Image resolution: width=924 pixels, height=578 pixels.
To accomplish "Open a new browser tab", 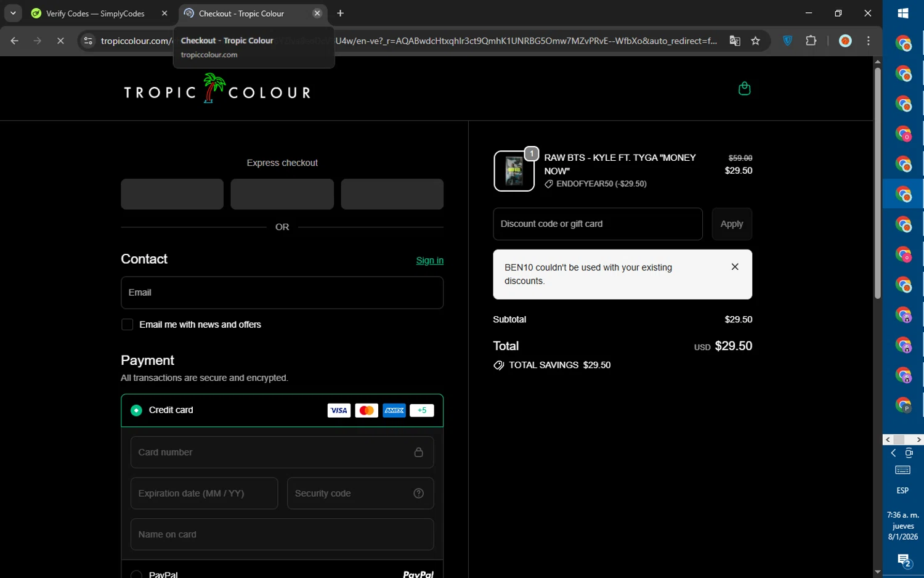I will pos(341,14).
